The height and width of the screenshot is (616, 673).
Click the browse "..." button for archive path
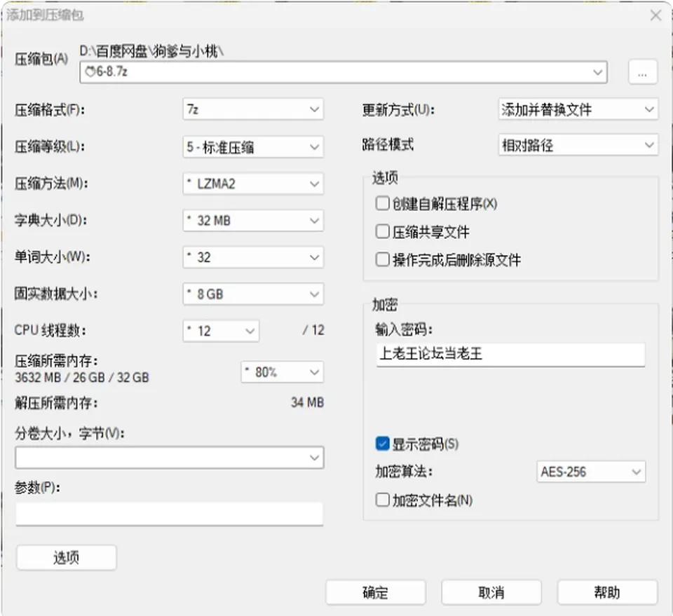pos(643,72)
